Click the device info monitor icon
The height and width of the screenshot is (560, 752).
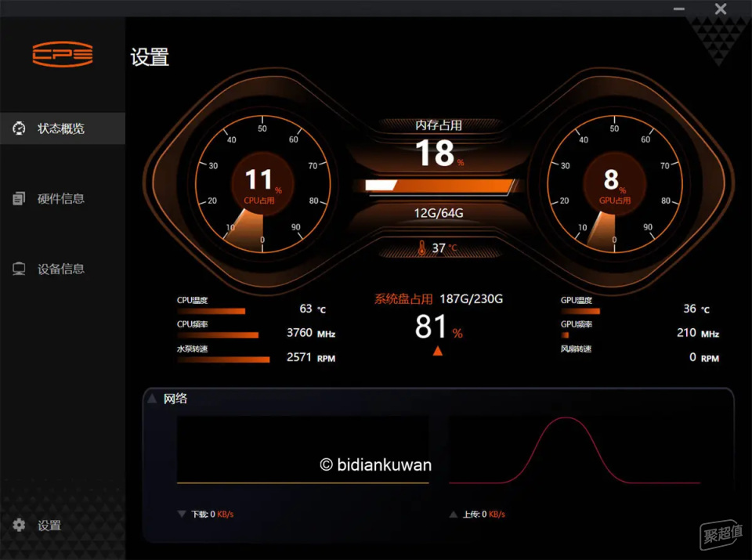click(19, 269)
